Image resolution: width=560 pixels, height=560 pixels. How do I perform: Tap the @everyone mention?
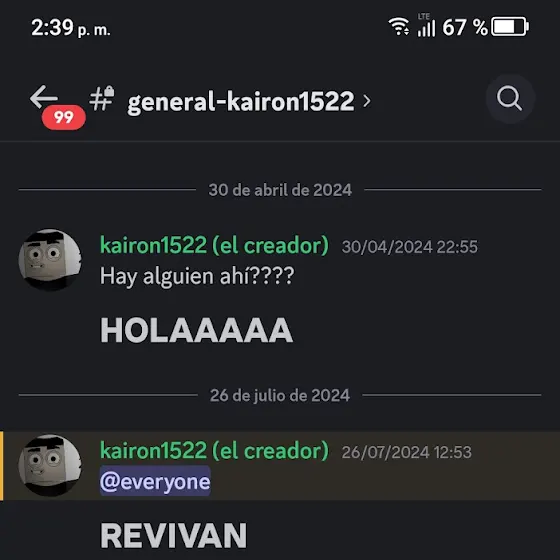[x=155, y=481]
